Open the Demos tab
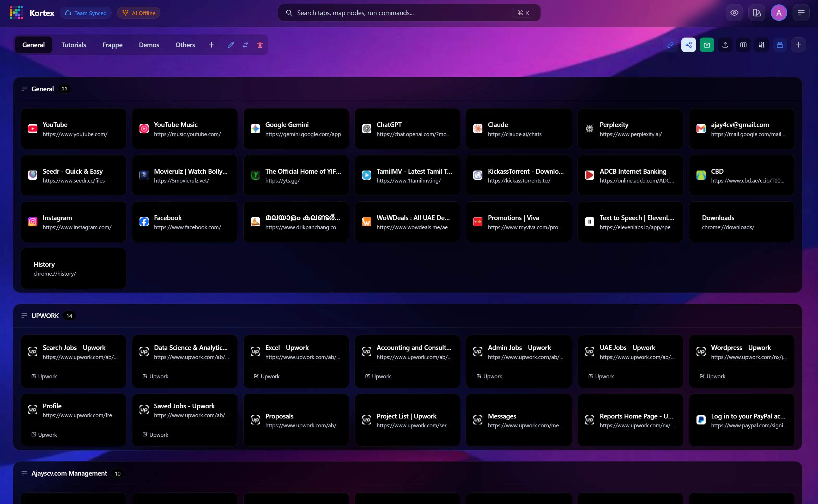Viewport: 818px width, 504px height. 149,45
